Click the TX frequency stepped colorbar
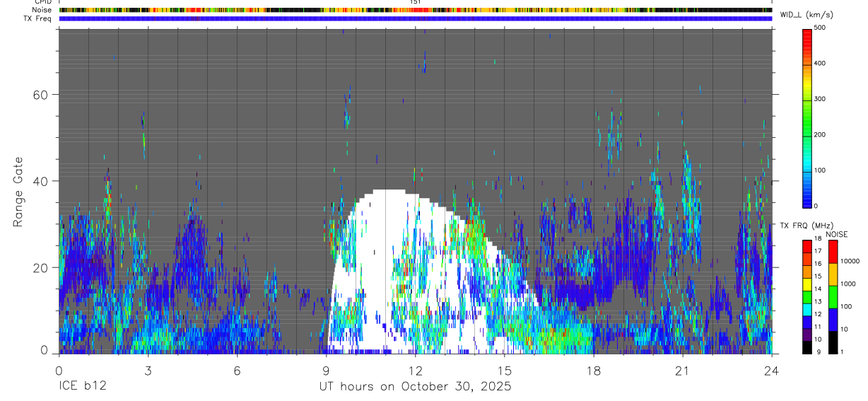The image size is (868, 401). tap(807, 296)
